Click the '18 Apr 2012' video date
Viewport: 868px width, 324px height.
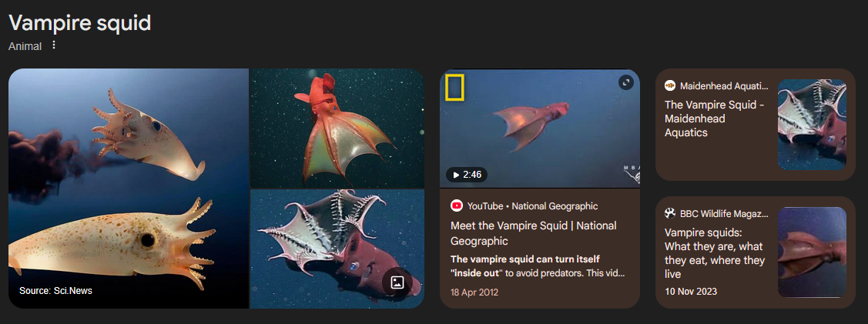[x=474, y=292]
